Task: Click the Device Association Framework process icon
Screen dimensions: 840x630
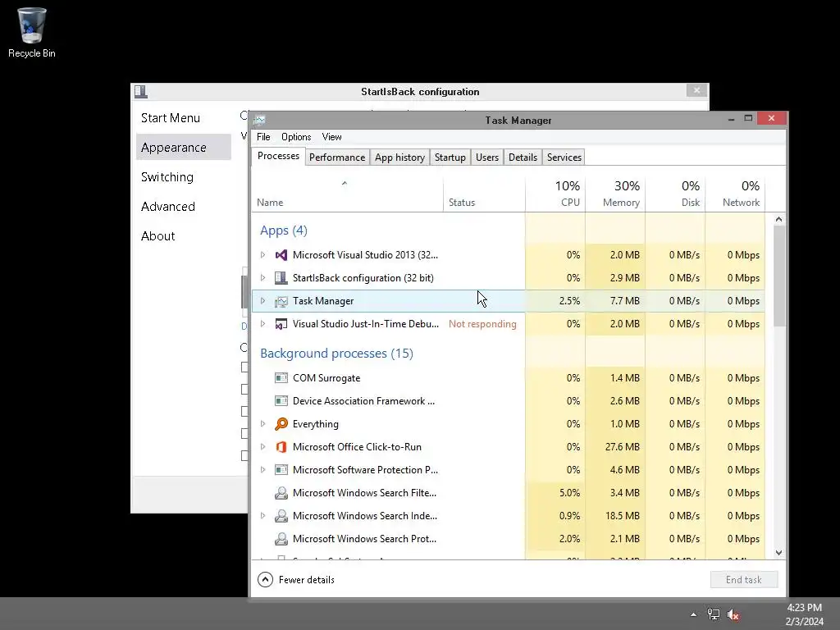Action: click(281, 401)
